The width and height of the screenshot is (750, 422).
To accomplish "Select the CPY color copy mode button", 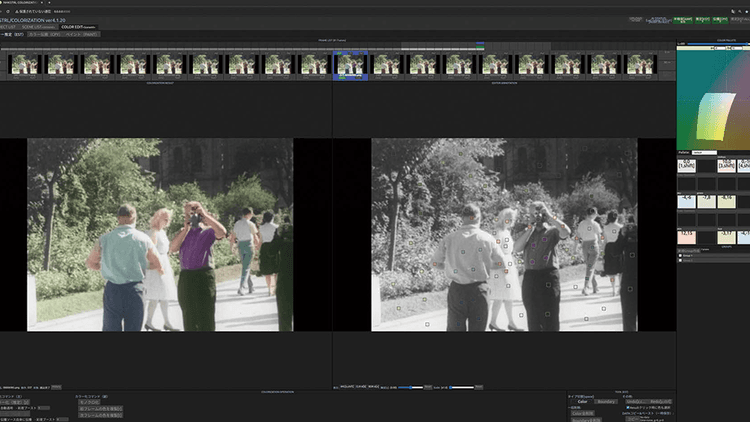I will coord(44,34).
